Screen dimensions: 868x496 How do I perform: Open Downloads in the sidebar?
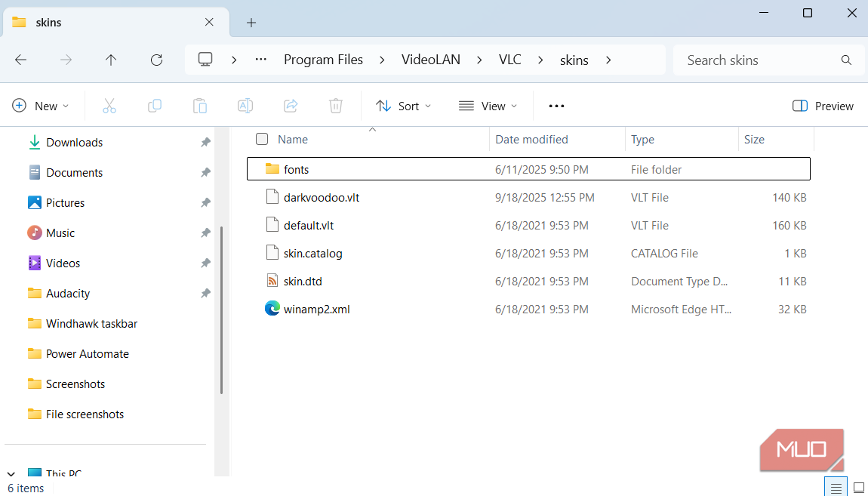74,142
